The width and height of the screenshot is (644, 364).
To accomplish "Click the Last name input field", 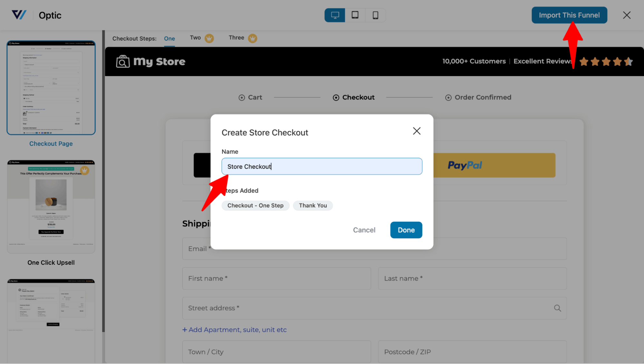I will click(472, 278).
